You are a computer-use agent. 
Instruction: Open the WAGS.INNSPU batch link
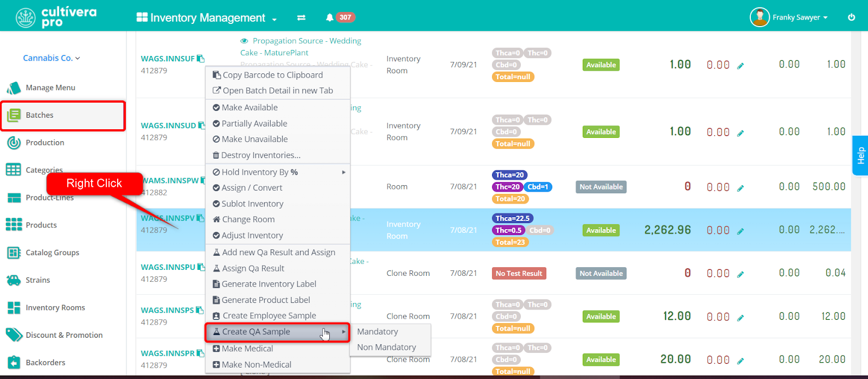(x=168, y=267)
